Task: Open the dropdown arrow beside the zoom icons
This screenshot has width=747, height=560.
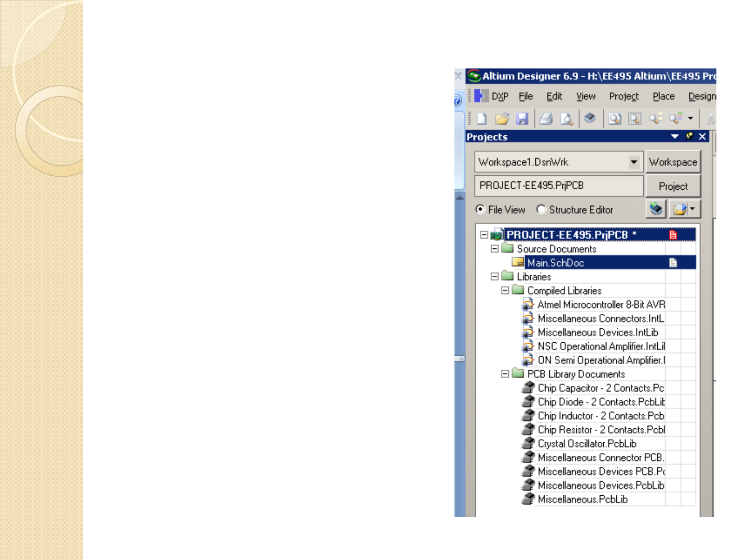Action: click(x=690, y=118)
